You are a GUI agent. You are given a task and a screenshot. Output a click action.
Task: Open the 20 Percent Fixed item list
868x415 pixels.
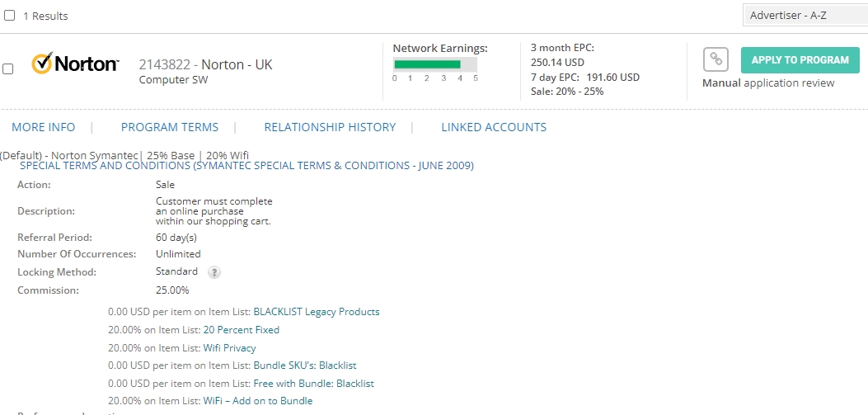click(x=242, y=330)
